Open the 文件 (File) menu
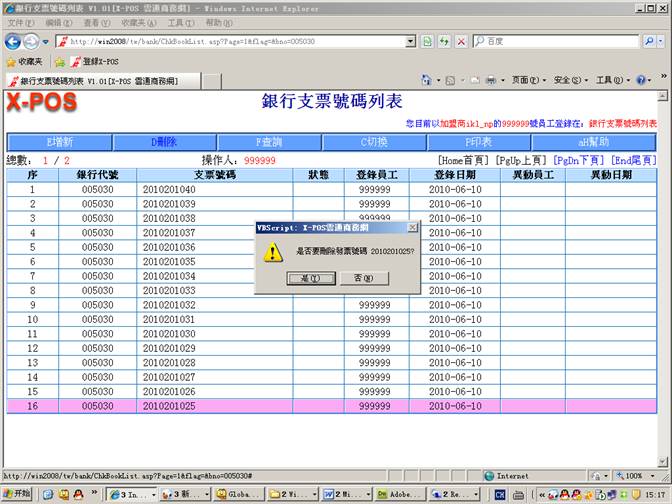This screenshot has height=504, width=672. (x=20, y=22)
